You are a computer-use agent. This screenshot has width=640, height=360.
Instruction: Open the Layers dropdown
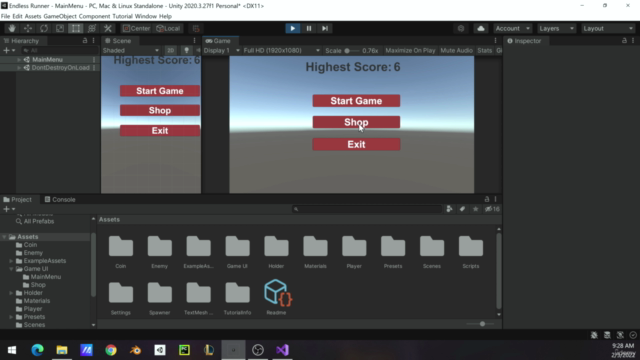pos(557,28)
